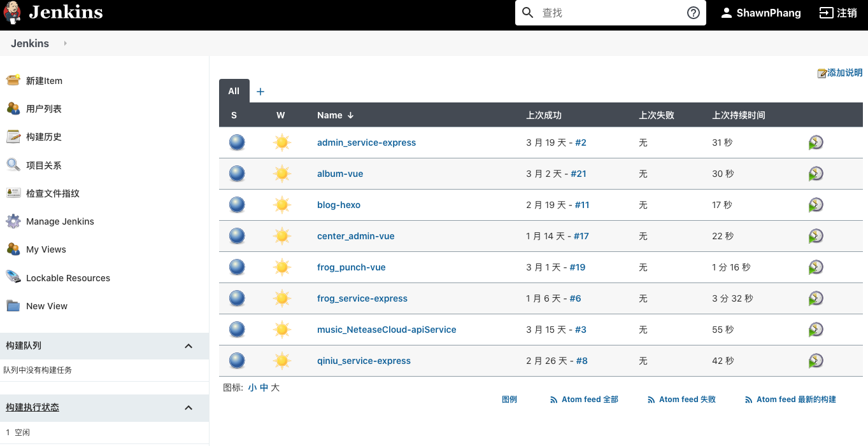This screenshot has width=868, height=446.
Task: Add a new view tab with plus
Action: tap(260, 92)
